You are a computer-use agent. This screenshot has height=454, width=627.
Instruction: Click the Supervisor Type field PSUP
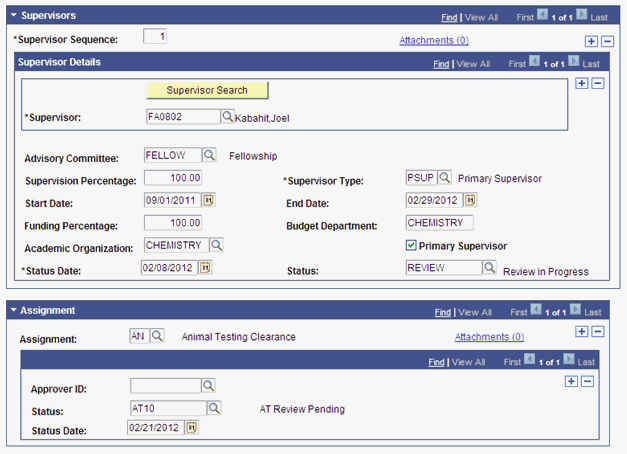[421, 178]
